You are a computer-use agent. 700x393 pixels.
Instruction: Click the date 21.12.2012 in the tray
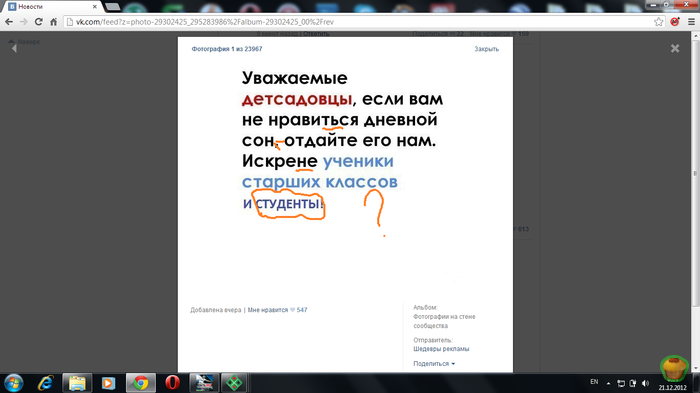672,388
